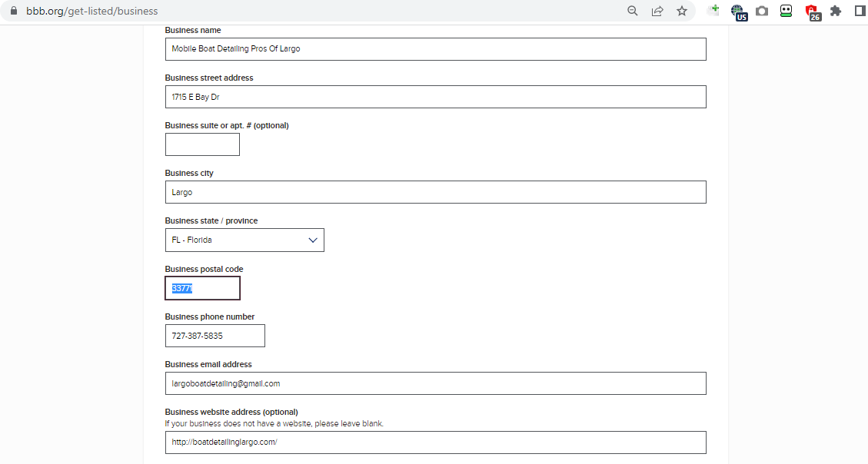Image resolution: width=868 pixels, height=464 pixels.
Task: Click the 'Business state / province' label
Action: (211, 220)
